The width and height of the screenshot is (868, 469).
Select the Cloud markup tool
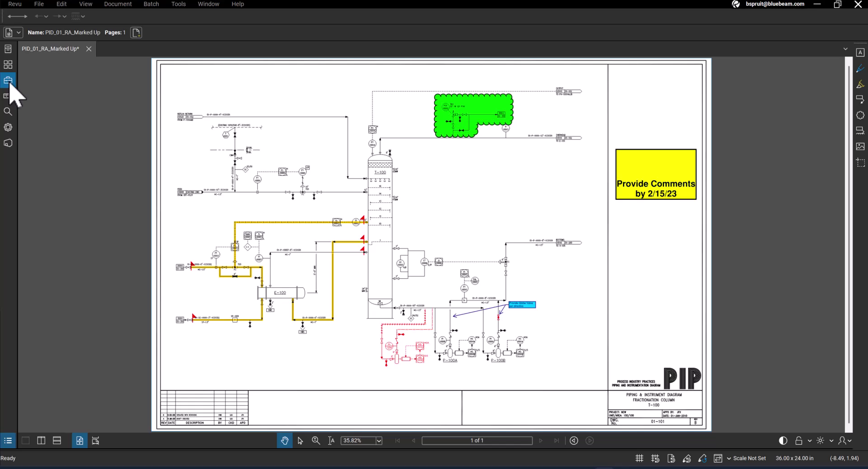(x=861, y=115)
